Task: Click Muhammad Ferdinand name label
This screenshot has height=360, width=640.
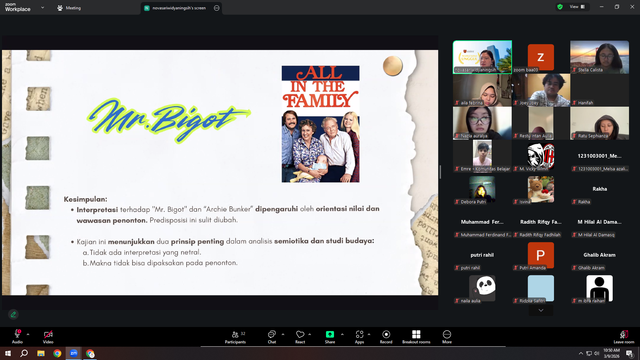Action: point(485,235)
